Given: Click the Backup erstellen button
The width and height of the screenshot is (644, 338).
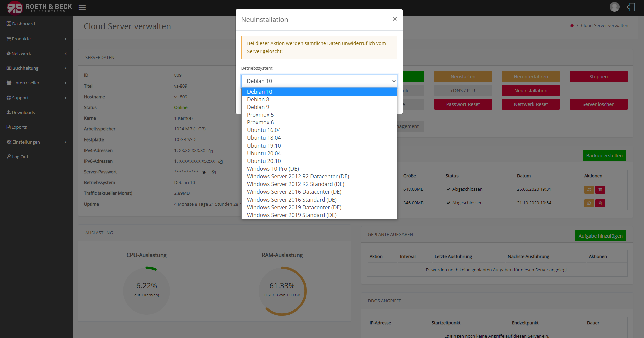Looking at the screenshot, I should (x=604, y=156).
